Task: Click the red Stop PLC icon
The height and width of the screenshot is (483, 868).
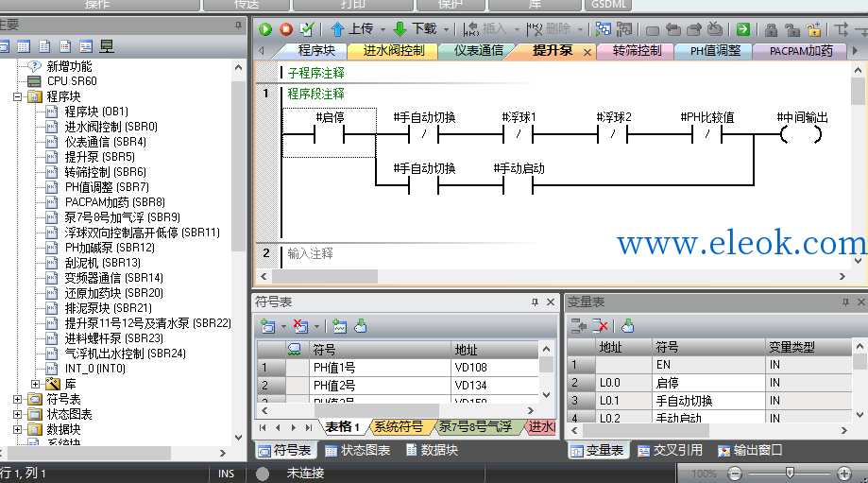Action: pyautogui.click(x=285, y=29)
